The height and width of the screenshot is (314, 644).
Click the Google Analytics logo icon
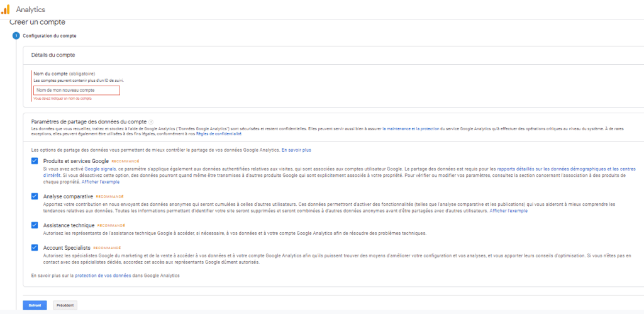pyautogui.click(x=5, y=9)
